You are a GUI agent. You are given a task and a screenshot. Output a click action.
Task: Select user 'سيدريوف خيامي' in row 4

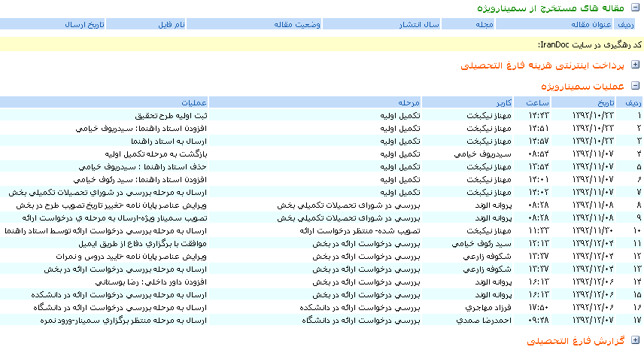482,154
